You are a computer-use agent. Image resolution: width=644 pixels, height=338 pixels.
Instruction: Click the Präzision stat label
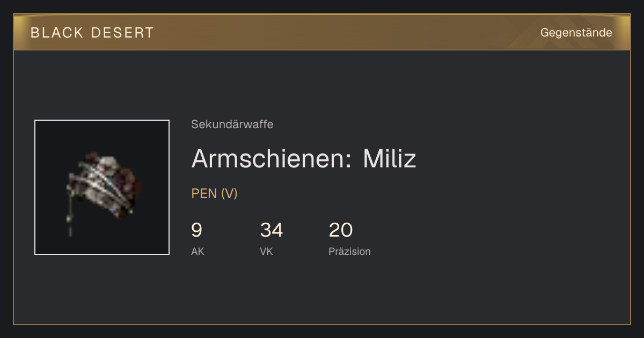coord(349,251)
